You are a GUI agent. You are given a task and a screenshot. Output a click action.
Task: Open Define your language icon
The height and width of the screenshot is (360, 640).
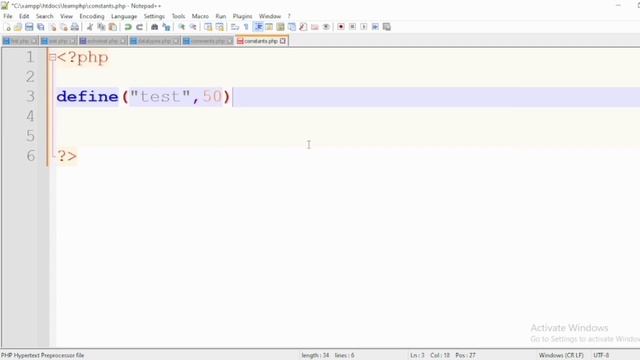point(269,27)
